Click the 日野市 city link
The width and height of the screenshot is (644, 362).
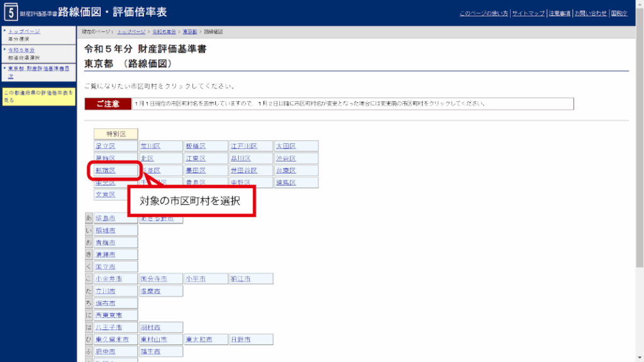tap(240, 339)
